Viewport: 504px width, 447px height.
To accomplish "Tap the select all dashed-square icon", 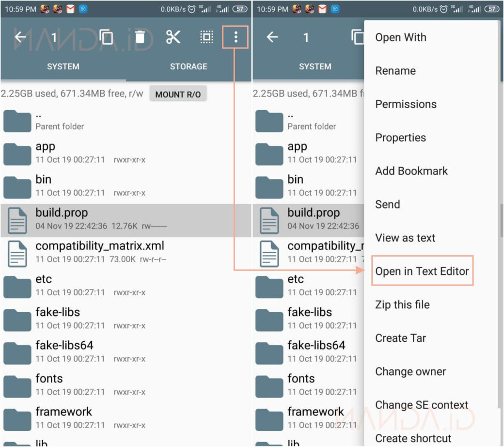I will tap(207, 37).
